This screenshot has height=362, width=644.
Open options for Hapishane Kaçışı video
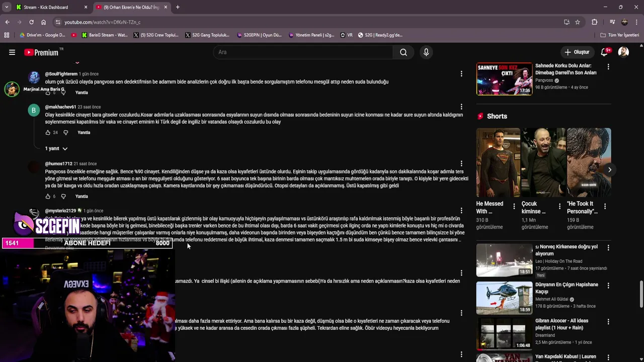click(x=608, y=286)
